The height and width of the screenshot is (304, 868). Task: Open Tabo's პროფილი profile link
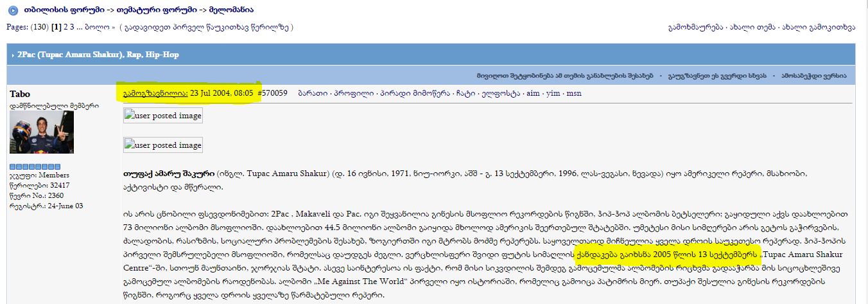pyautogui.click(x=352, y=93)
